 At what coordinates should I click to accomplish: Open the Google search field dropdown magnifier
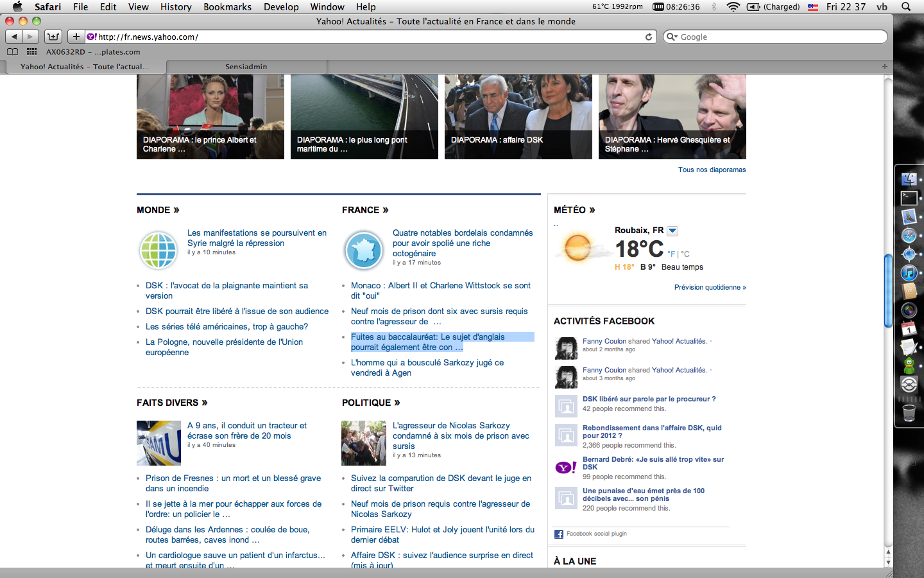672,37
